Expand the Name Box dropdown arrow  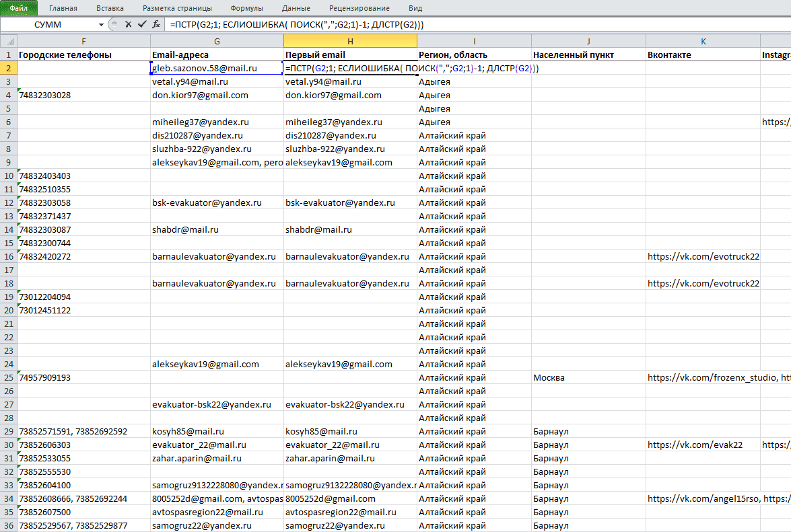click(x=101, y=25)
